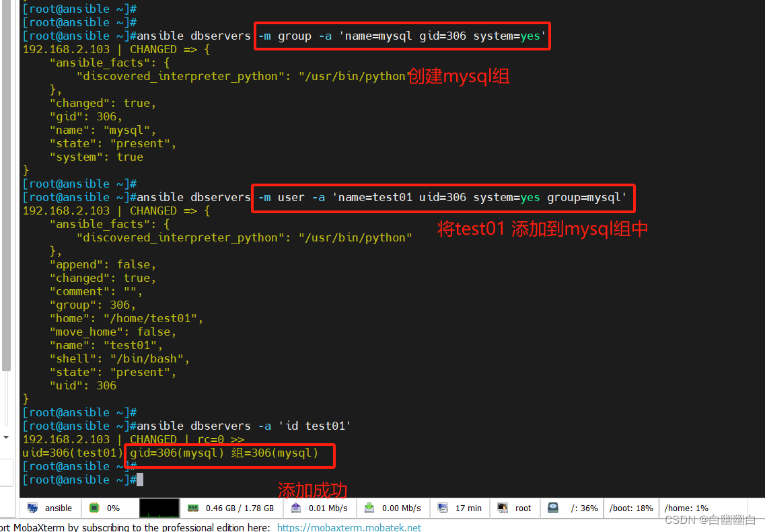
Task: Click the down arrow on left panel scrollbar
Action: click(x=6, y=437)
